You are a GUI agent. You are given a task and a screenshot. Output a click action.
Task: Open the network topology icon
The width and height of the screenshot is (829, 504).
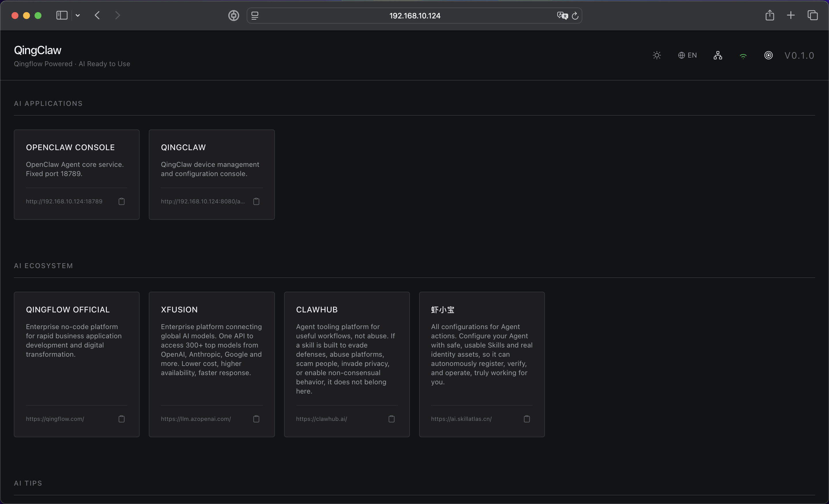[x=718, y=56]
